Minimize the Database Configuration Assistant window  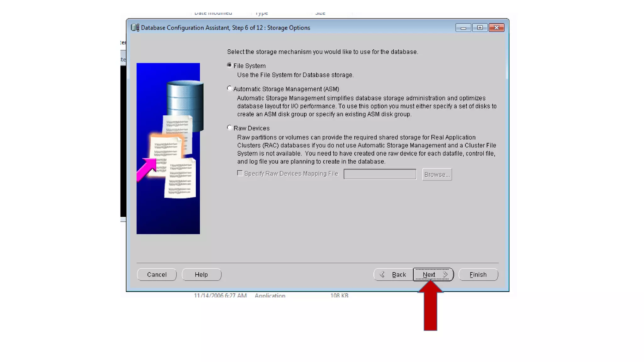pyautogui.click(x=463, y=28)
